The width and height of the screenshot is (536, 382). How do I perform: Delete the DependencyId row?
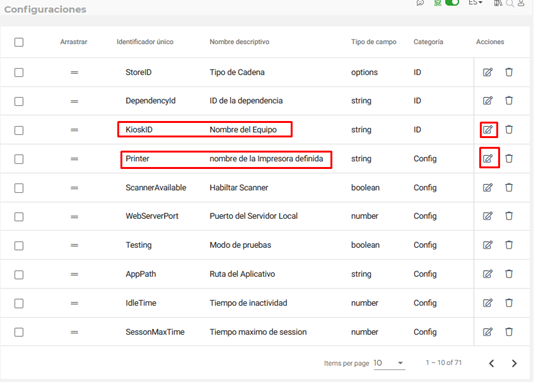(509, 101)
